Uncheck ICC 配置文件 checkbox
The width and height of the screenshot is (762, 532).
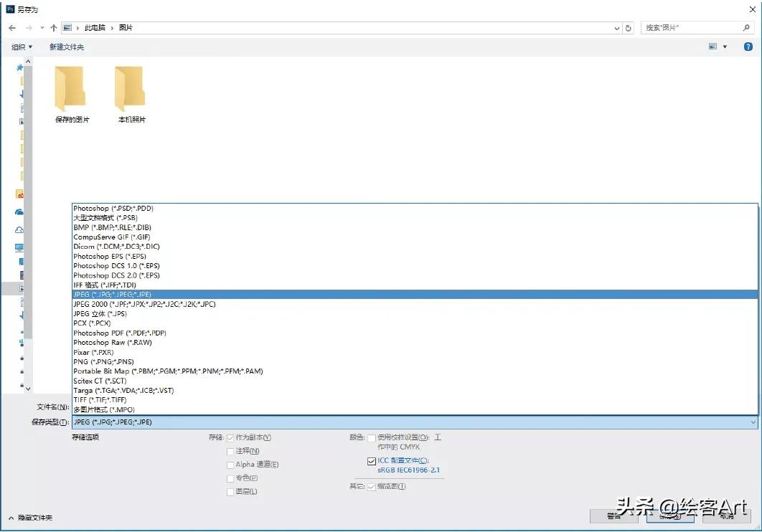click(x=372, y=461)
